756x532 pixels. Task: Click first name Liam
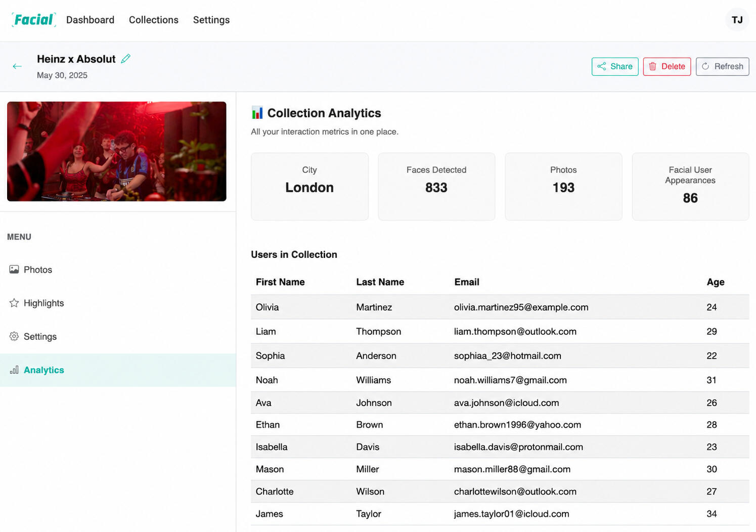[265, 331]
